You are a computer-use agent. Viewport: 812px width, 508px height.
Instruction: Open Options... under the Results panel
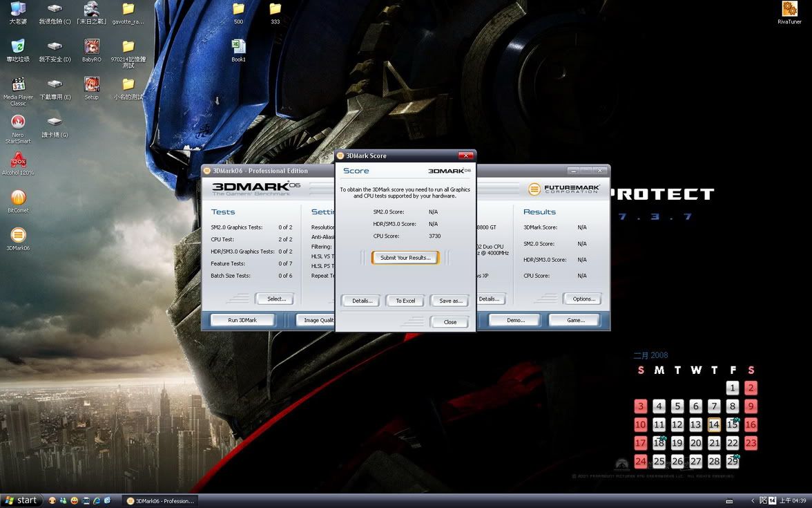coord(583,299)
